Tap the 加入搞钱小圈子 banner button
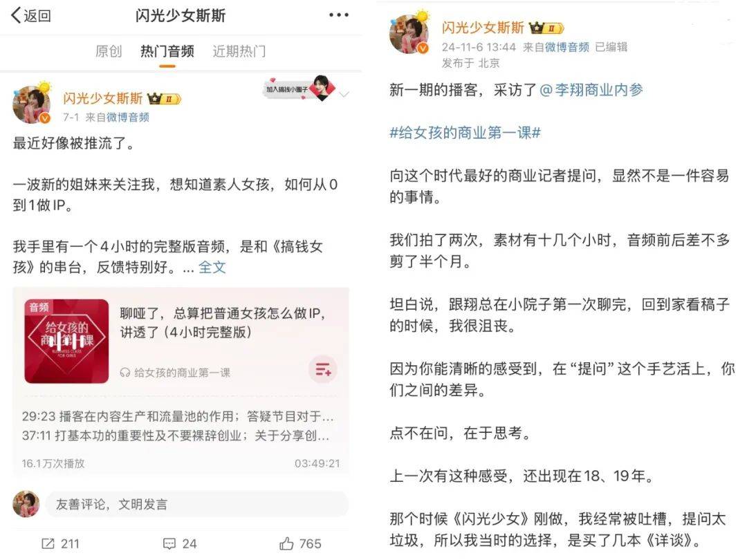This screenshot has width=747, height=560. 299,88
